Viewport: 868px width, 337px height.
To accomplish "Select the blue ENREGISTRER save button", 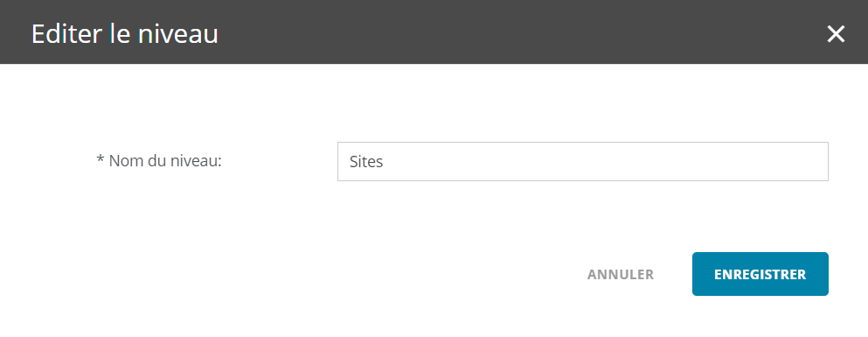I will pyautogui.click(x=760, y=274).
